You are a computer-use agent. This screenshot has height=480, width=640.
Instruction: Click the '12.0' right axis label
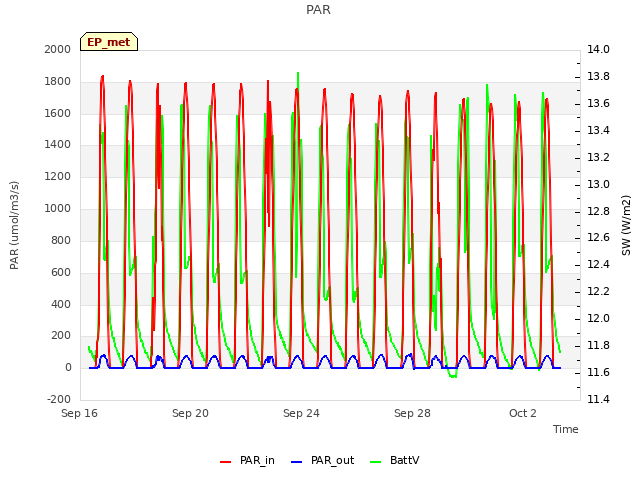pos(598,318)
